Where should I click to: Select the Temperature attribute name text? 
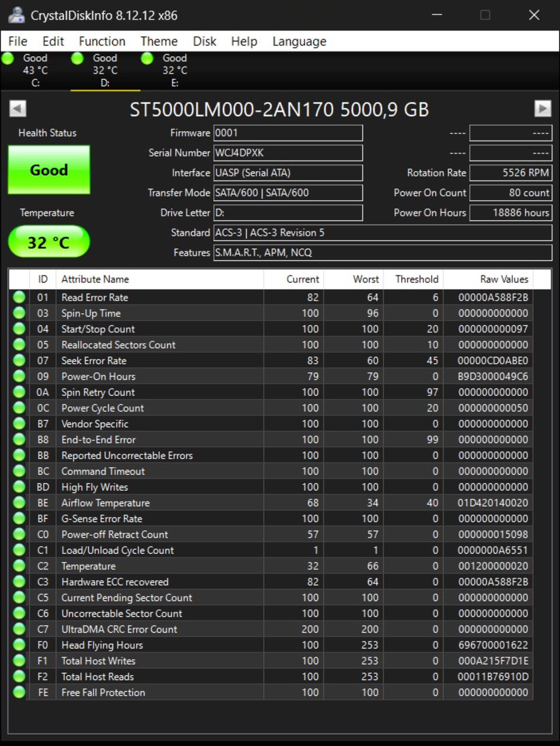[89, 566]
